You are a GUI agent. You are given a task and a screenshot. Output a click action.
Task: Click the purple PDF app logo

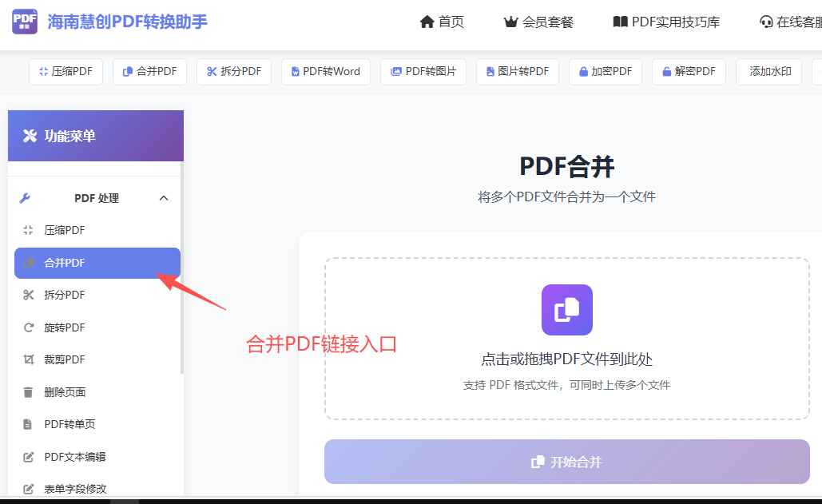tap(25, 22)
